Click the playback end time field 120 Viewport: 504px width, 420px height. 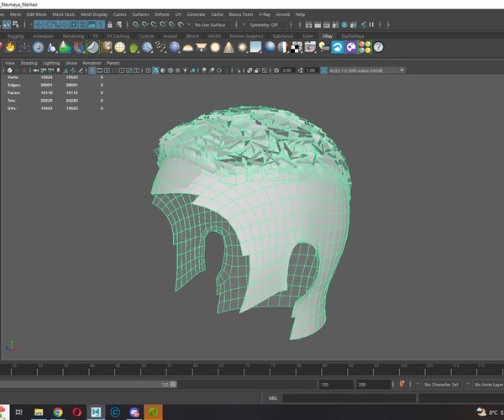point(336,385)
